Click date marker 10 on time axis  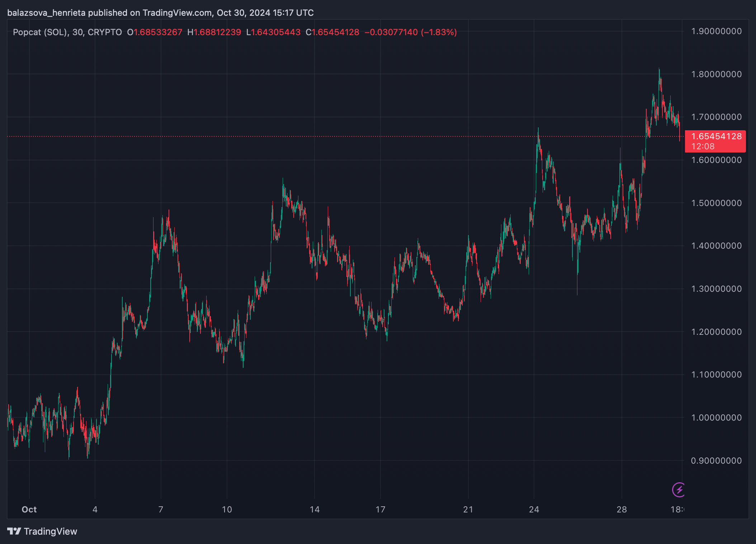coord(227,510)
